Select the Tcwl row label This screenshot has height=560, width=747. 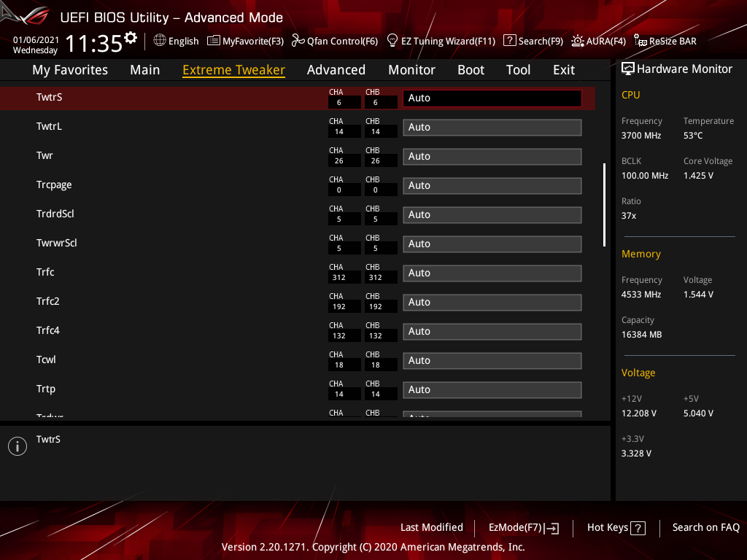46,359
